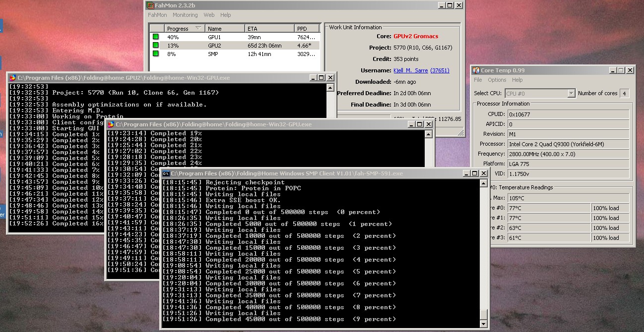Expand the Select CPU dropdown in Core Temp
This screenshot has width=644, height=332.
pyautogui.click(x=571, y=93)
